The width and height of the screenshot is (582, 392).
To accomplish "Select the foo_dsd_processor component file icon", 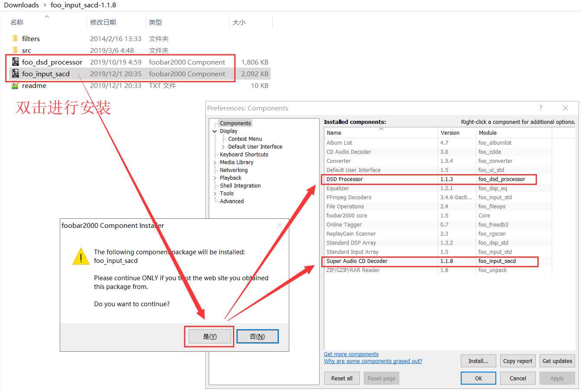I will click(x=16, y=62).
